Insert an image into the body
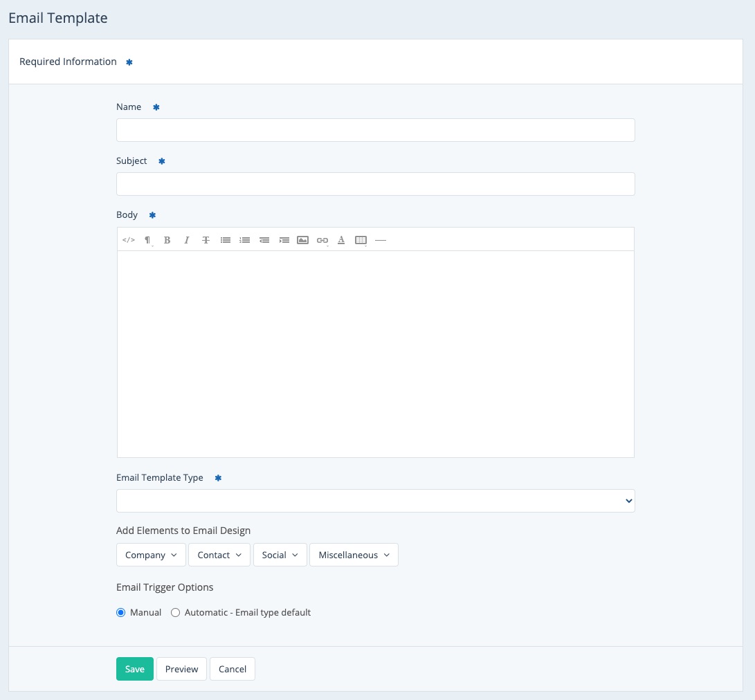Viewport: 755px width, 700px height. [x=302, y=240]
